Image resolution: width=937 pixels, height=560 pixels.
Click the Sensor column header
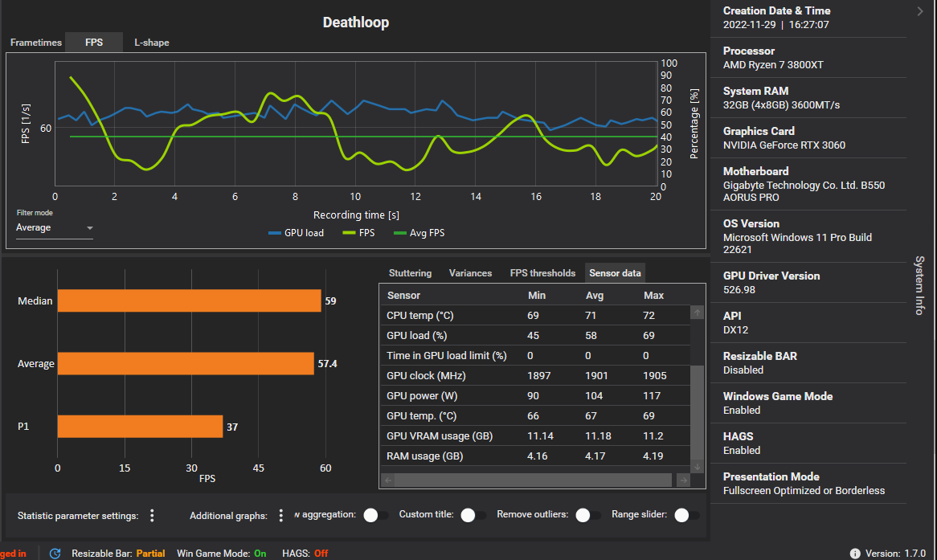click(x=403, y=295)
